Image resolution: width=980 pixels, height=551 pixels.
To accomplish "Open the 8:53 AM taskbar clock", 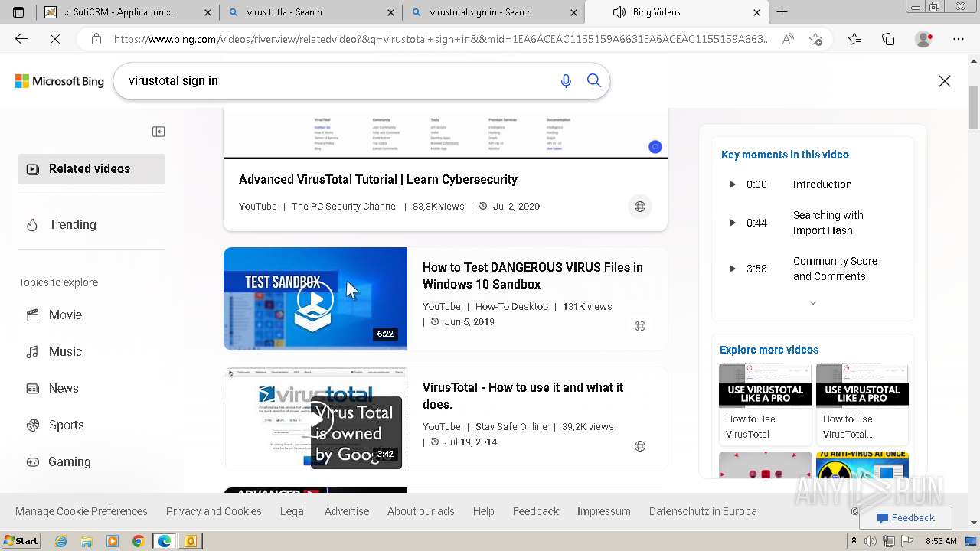I will [x=941, y=541].
